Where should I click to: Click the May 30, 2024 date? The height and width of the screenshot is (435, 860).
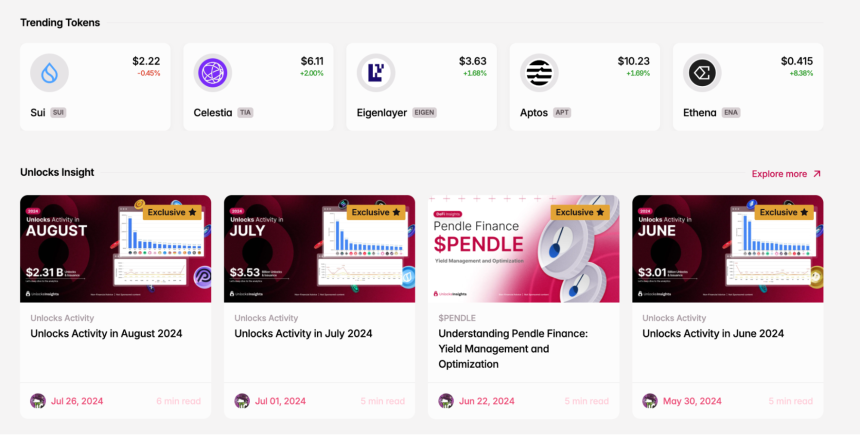(x=692, y=402)
